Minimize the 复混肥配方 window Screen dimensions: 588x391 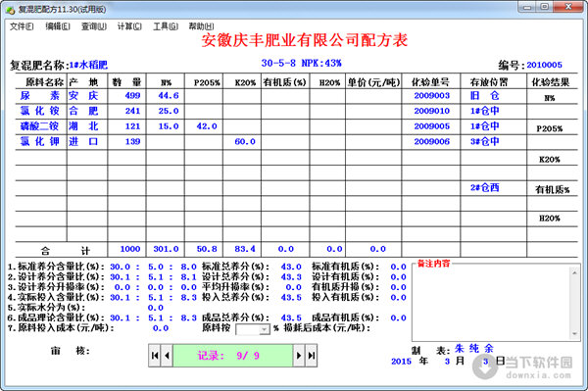coord(527,7)
